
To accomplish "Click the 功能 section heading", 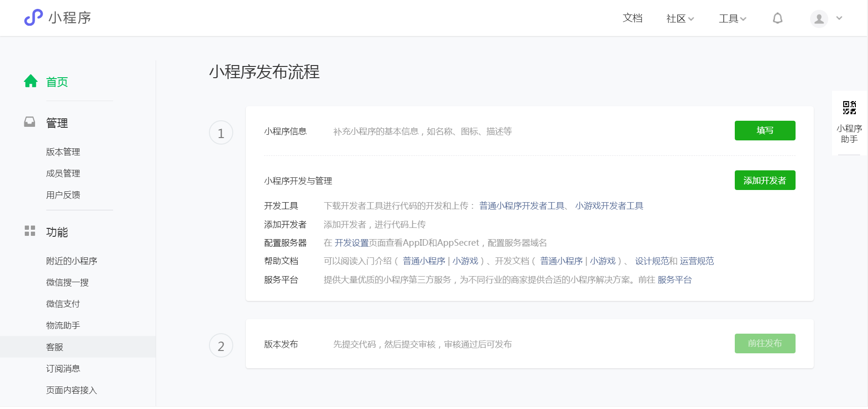I will 57,232.
